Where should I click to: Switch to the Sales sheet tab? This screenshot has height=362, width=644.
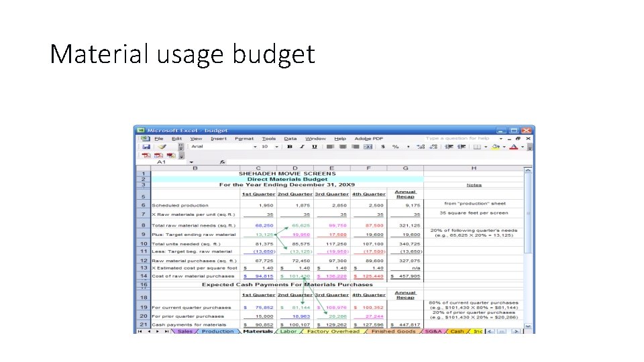coord(185,331)
